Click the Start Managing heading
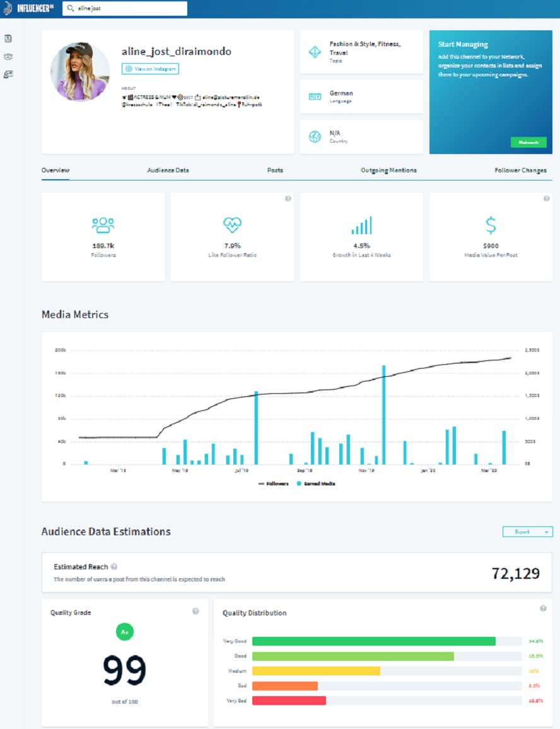This screenshot has height=729, width=560. tap(463, 44)
